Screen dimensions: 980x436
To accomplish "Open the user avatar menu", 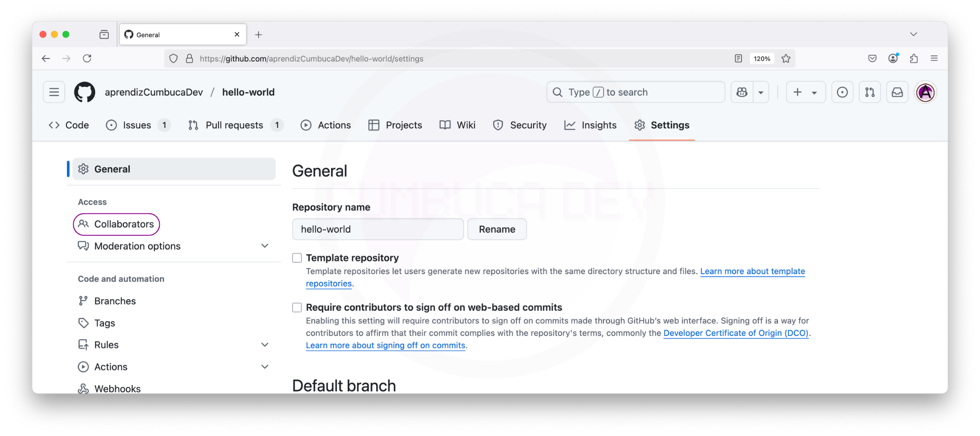I will 925,92.
